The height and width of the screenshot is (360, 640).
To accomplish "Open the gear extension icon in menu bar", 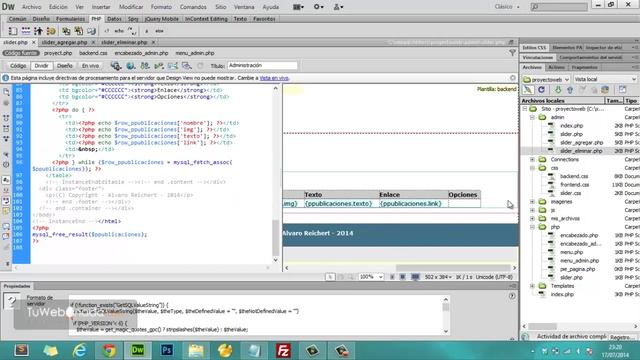I will click(x=318, y=7).
